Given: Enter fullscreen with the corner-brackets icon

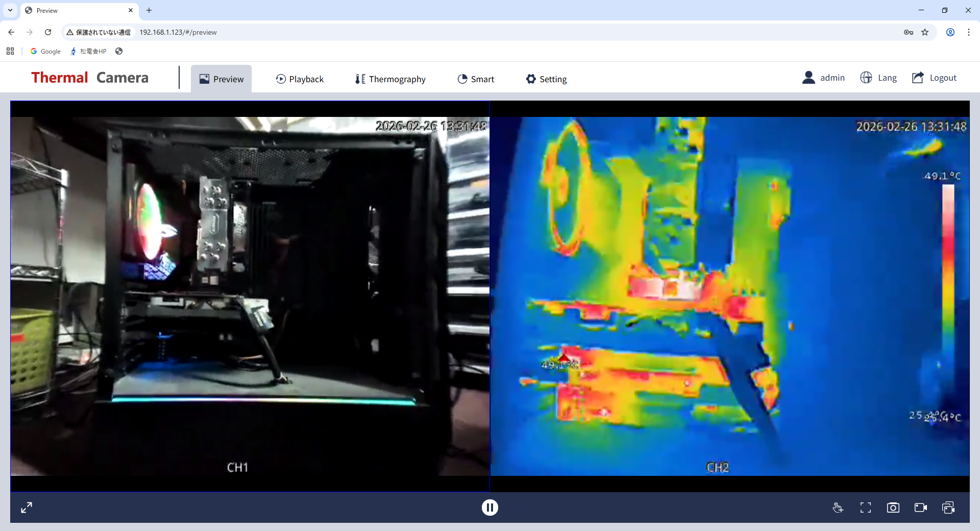Looking at the screenshot, I should [866, 508].
